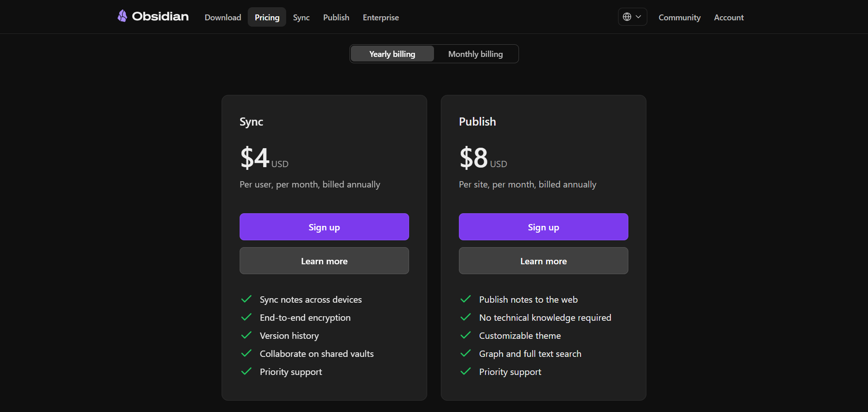Go to the Sync page in navbar
The image size is (868, 412).
301,17
